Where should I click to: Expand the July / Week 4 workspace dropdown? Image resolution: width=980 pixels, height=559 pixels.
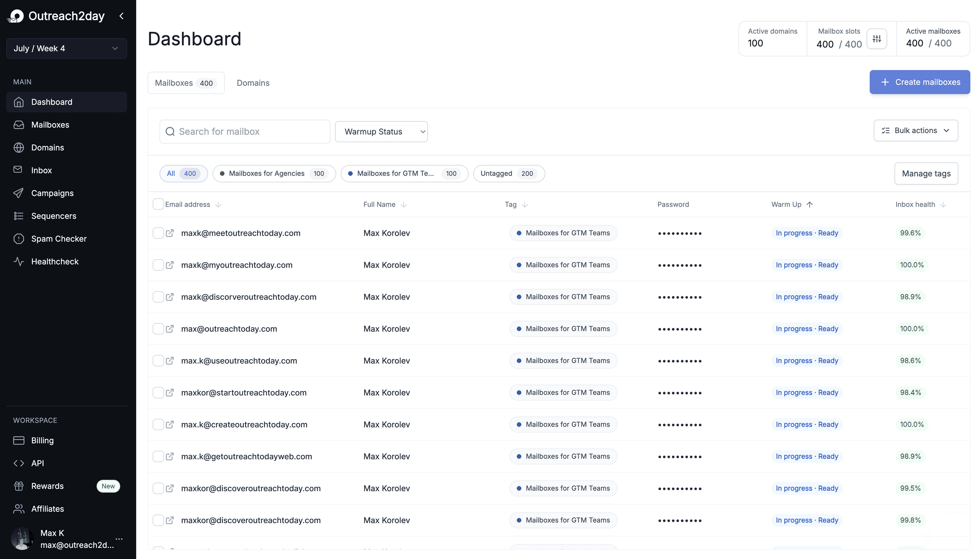(66, 48)
